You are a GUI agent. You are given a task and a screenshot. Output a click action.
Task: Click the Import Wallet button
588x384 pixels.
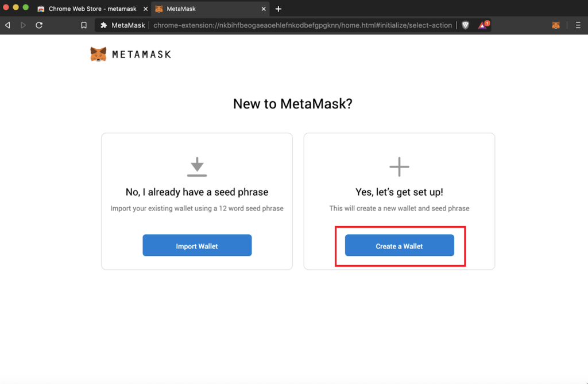[x=197, y=245]
